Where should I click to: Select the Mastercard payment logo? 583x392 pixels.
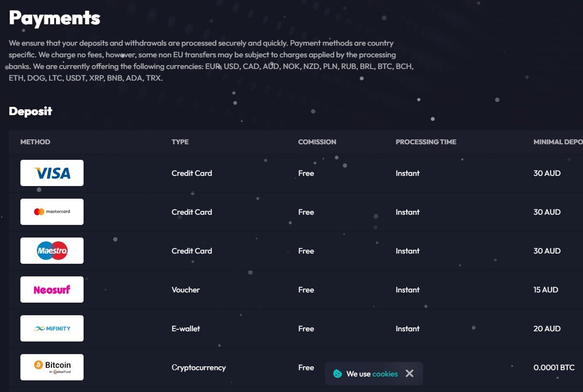[52, 212]
